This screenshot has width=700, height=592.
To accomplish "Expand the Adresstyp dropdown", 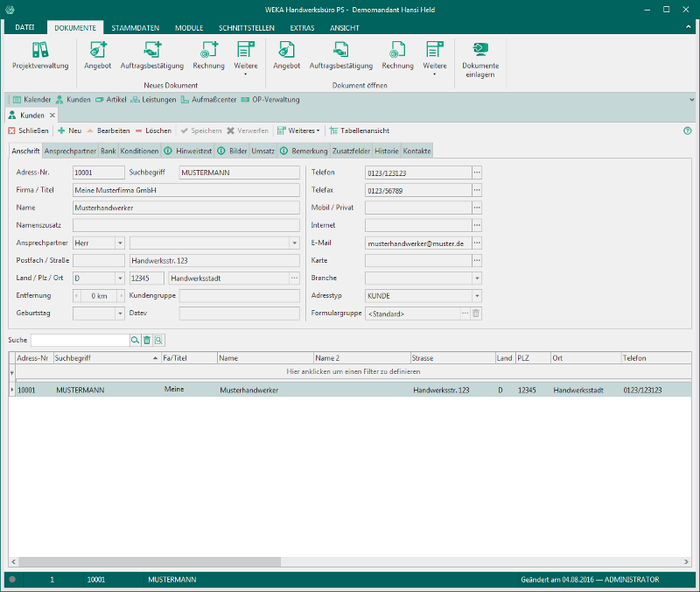I will [x=477, y=295].
